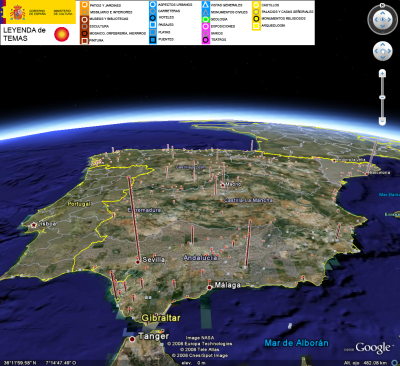The image size is (400, 366).
Task: Click the zoom out minus button
Action: point(383,120)
